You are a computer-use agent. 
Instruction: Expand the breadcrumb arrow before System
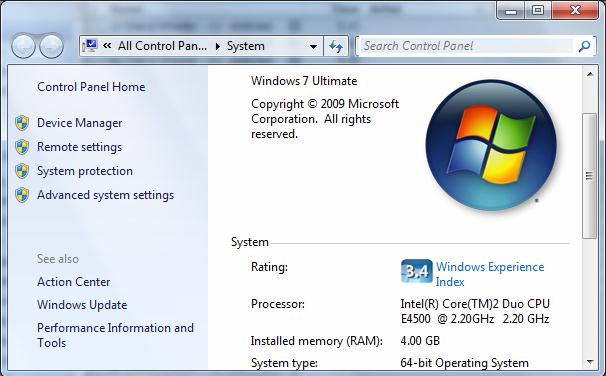coord(218,47)
